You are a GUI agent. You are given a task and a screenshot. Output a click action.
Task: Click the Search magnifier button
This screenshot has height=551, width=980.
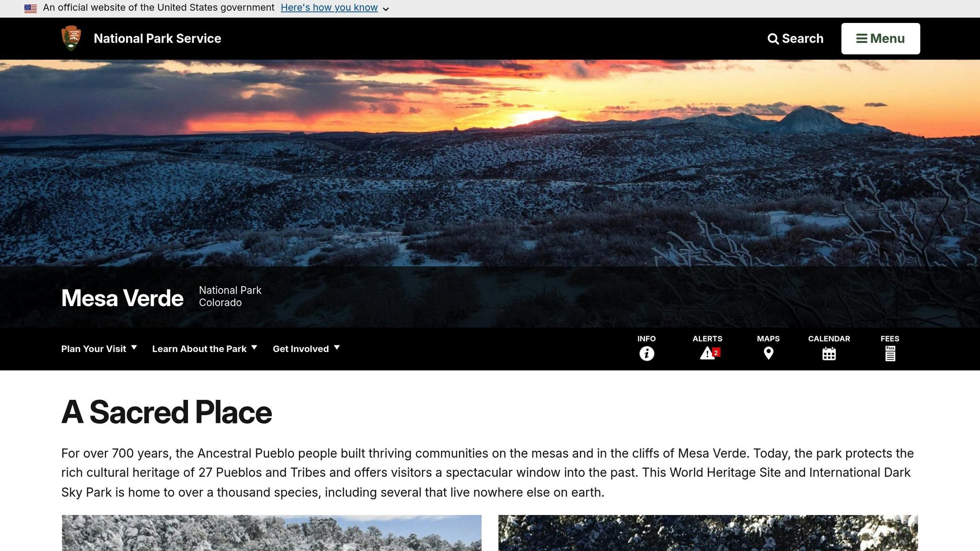[796, 39]
